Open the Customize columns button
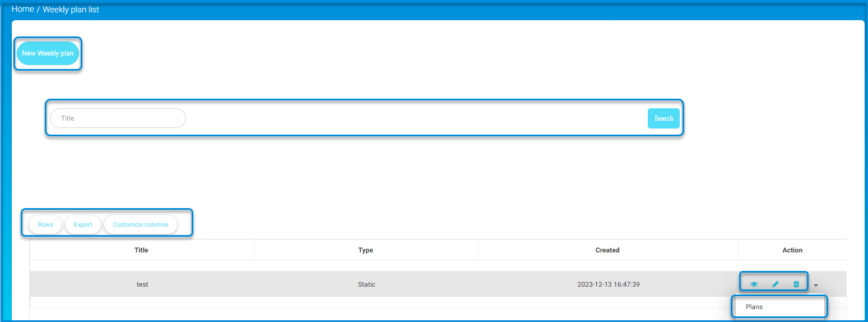 141,224
